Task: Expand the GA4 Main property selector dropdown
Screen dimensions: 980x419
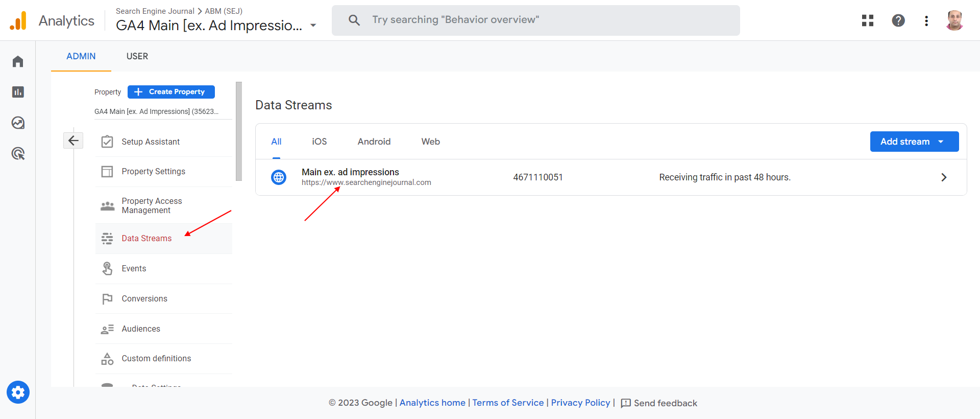Action: pos(313,26)
